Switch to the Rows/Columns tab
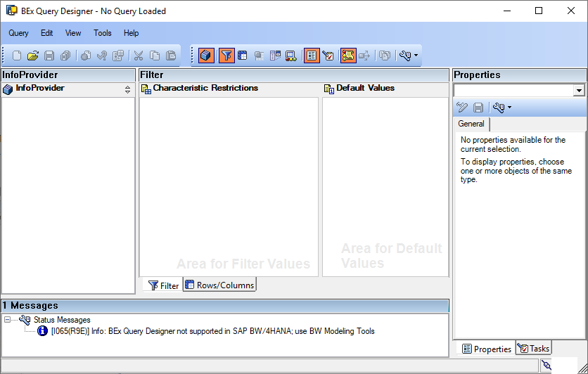Screen dimensions: 588x374 click(220, 285)
